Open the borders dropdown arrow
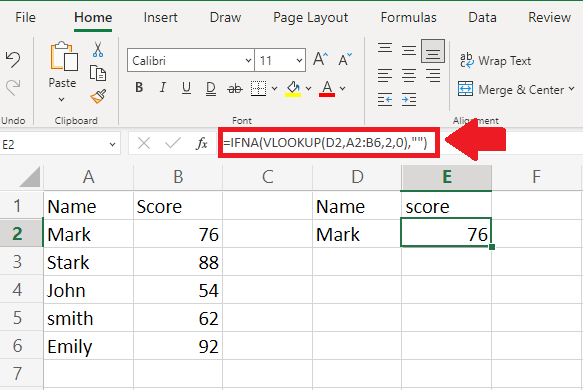The width and height of the screenshot is (583, 390). point(274,88)
